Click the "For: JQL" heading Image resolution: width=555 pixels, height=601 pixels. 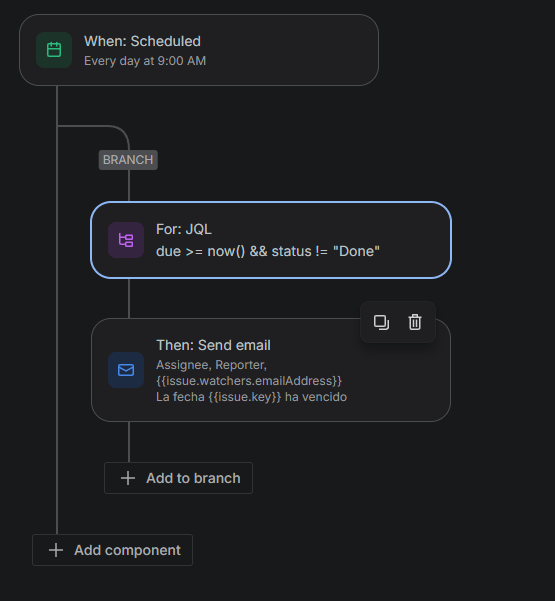[184, 229]
